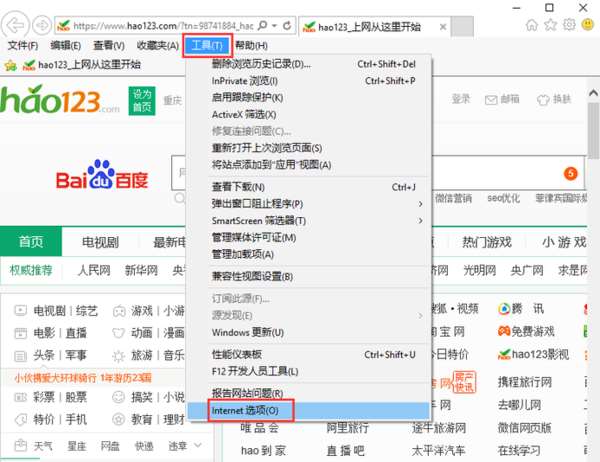Click the 换肤 skin icon link
This screenshot has height=462, width=600.
[554, 100]
